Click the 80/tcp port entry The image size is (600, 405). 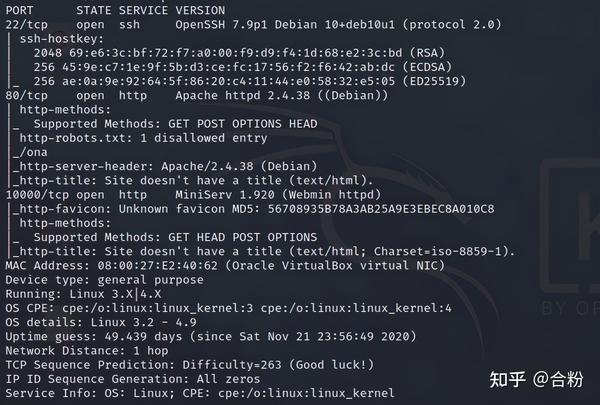click(x=26, y=95)
